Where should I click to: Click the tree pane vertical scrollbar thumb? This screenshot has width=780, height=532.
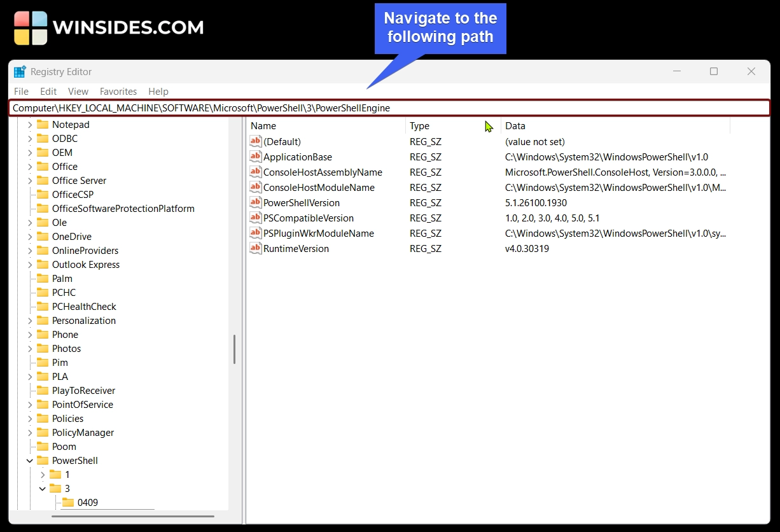(234, 349)
